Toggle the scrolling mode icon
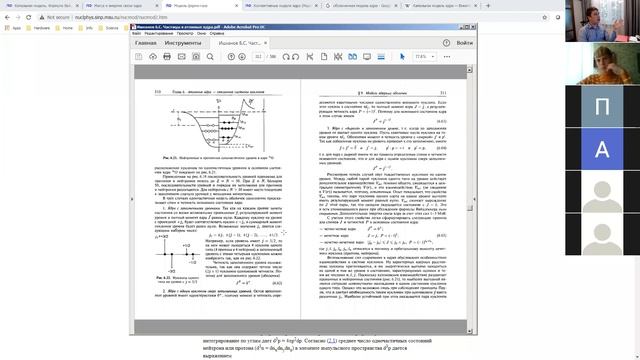Image resolution: width=640 pixels, height=360 pixels. click(x=381, y=57)
